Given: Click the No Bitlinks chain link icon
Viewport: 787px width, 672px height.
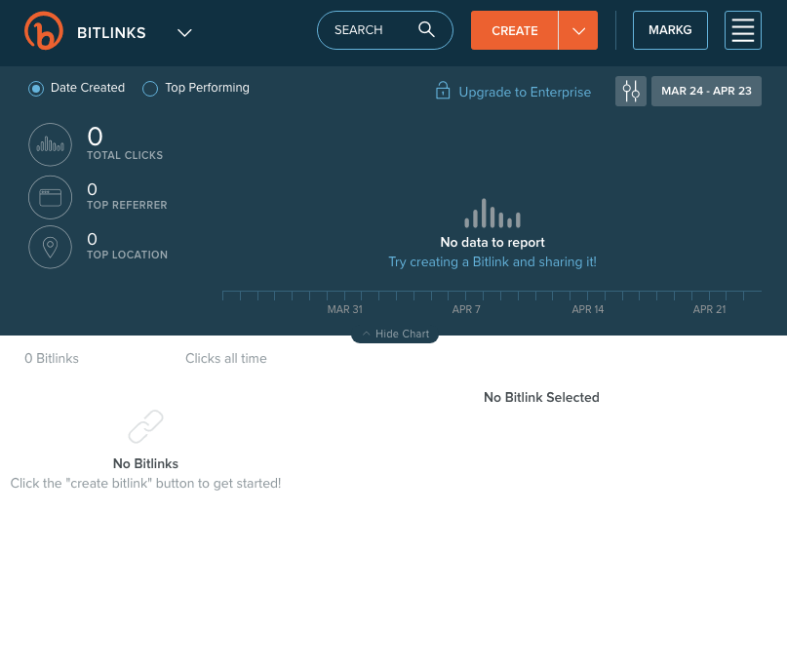Looking at the screenshot, I should pyautogui.click(x=145, y=426).
